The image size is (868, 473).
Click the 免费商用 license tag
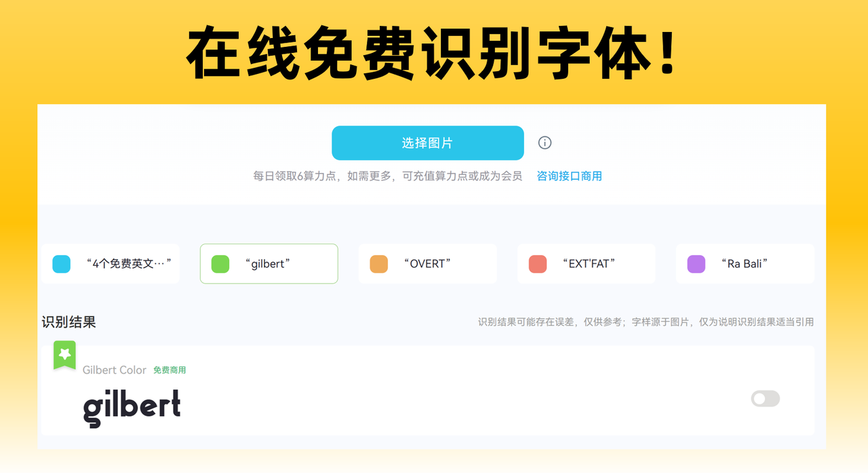point(170,371)
